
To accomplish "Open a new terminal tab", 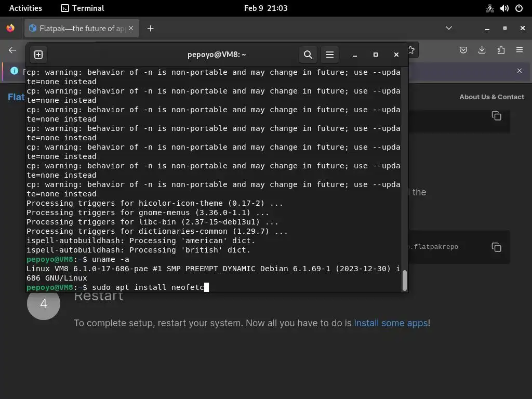I will tap(38, 55).
